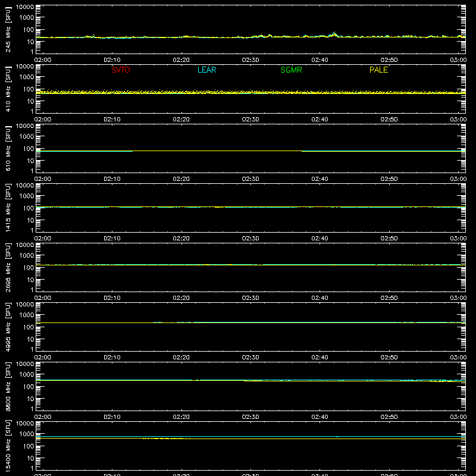Screen dimensions: 476x476
Task: Click 02:20 tick label under 410 MHz plot
Action: click(181, 120)
